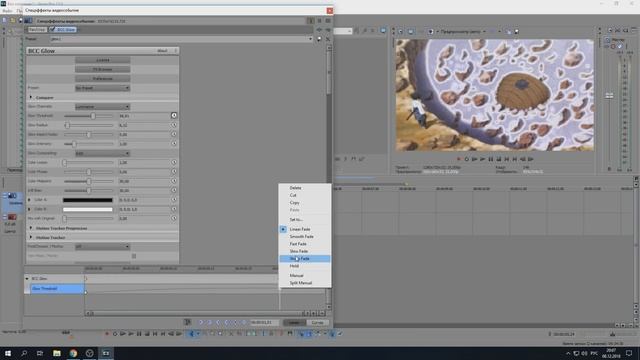The image size is (640, 360).
Task: Save the FX preset with disk icon
Action: click(x=320, y=39)
